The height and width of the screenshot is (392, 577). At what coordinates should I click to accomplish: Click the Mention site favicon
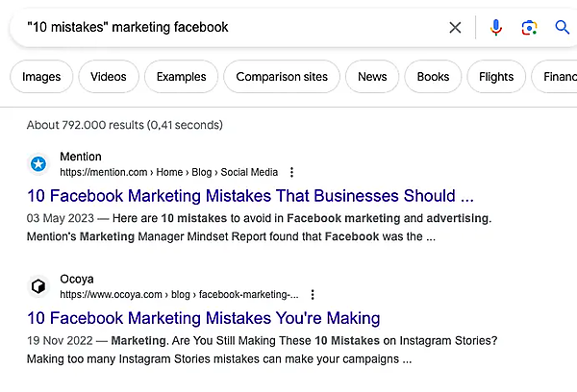click(x=38, y=164)
